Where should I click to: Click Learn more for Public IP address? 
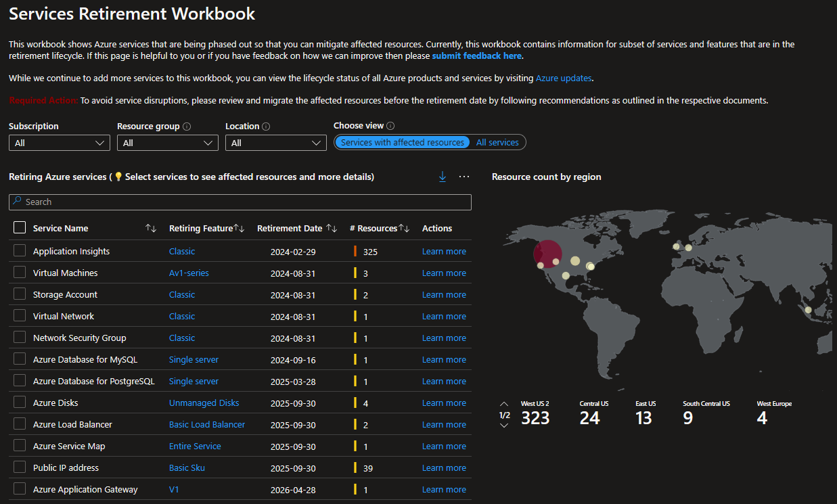coord(444,468)
